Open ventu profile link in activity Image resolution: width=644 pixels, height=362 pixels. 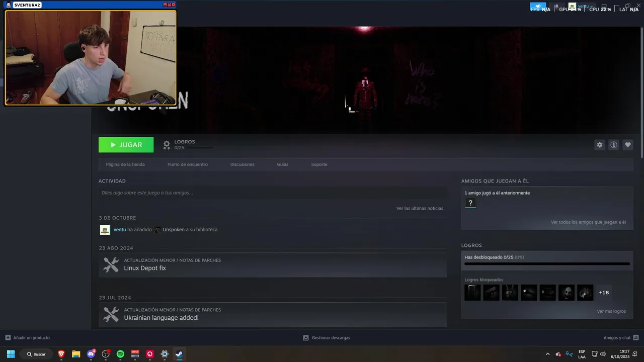pos(120,230)
